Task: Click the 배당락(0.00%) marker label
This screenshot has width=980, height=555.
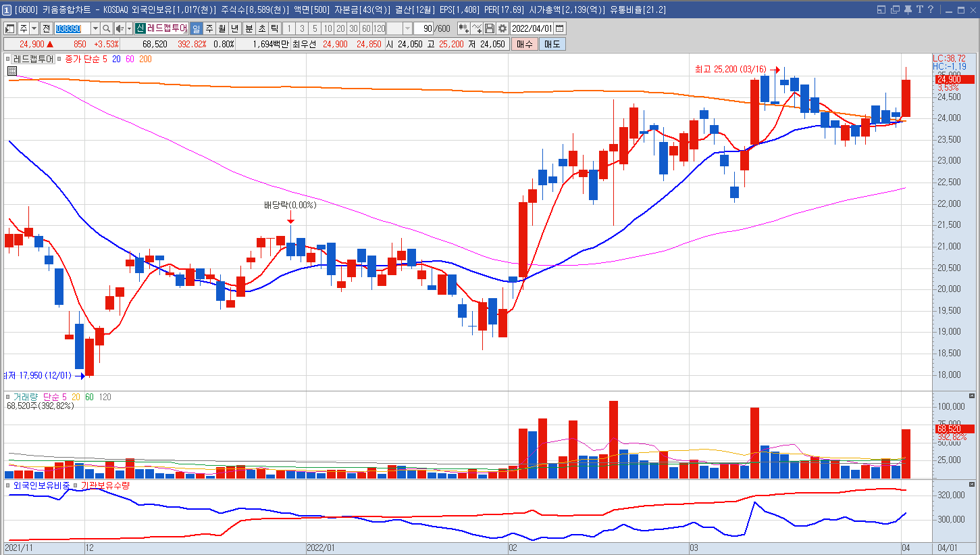Action: (290, 205)
